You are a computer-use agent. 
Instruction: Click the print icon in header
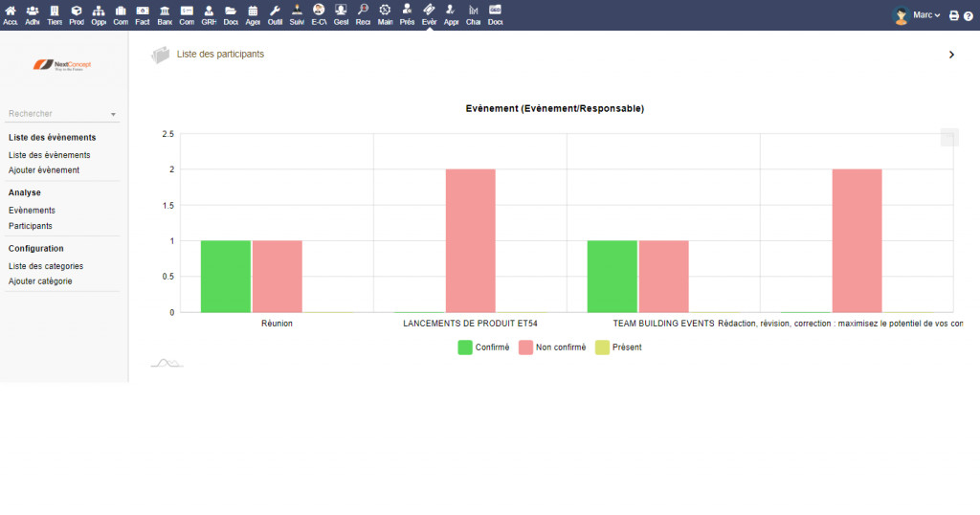954,15
